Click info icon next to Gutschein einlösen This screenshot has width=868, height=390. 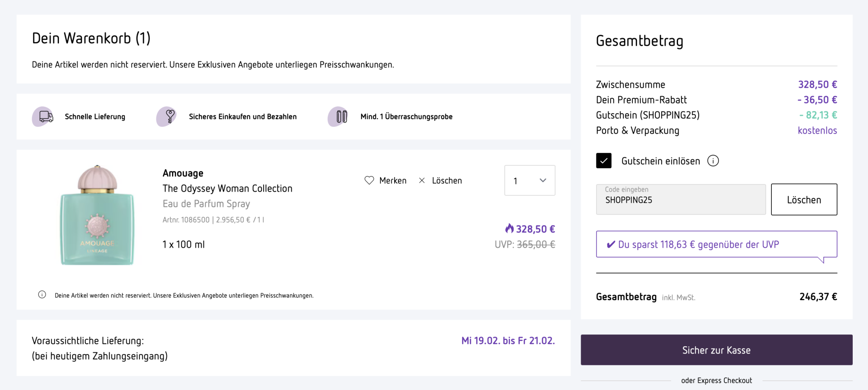coord(713,161)
